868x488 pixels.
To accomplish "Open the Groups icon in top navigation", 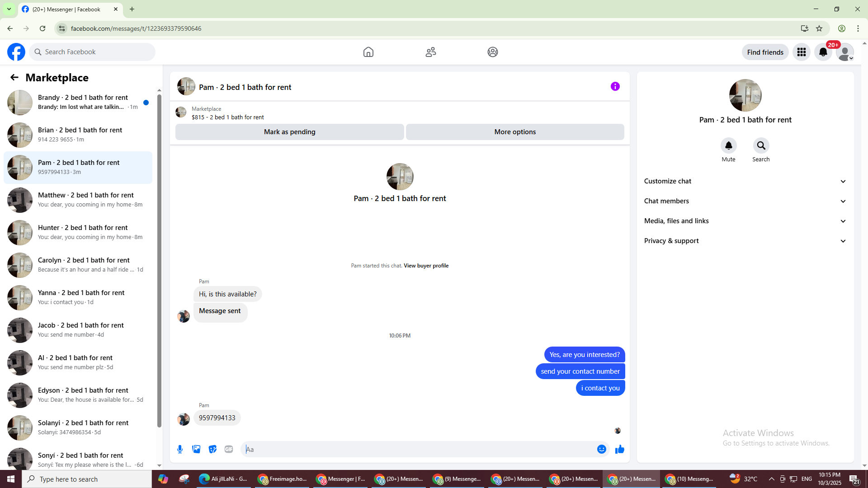I will click(493, 52).
